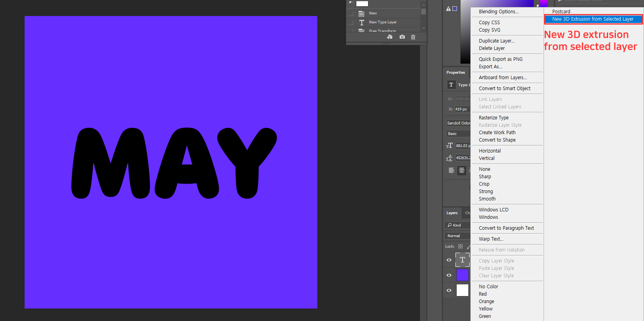Hide the white background layer eye icon
Screen dimensions: 644x321
click(x=449, y=290)
